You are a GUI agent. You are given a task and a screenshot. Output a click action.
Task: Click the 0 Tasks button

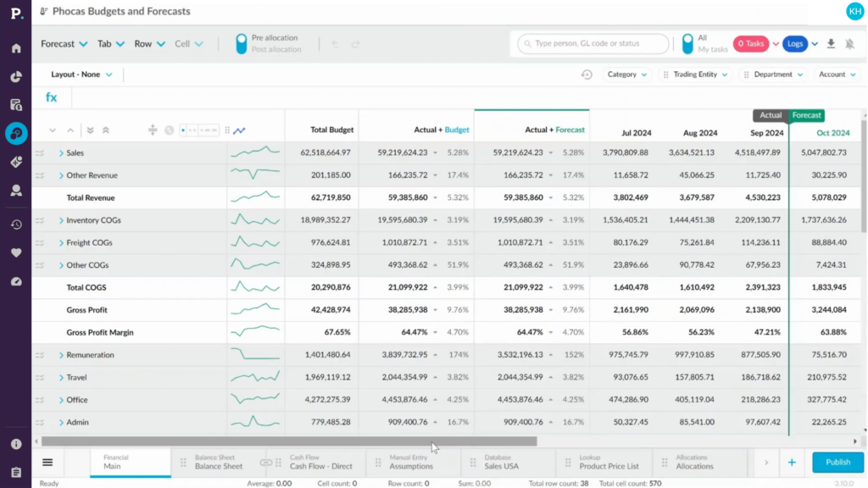tap(751, 44)
